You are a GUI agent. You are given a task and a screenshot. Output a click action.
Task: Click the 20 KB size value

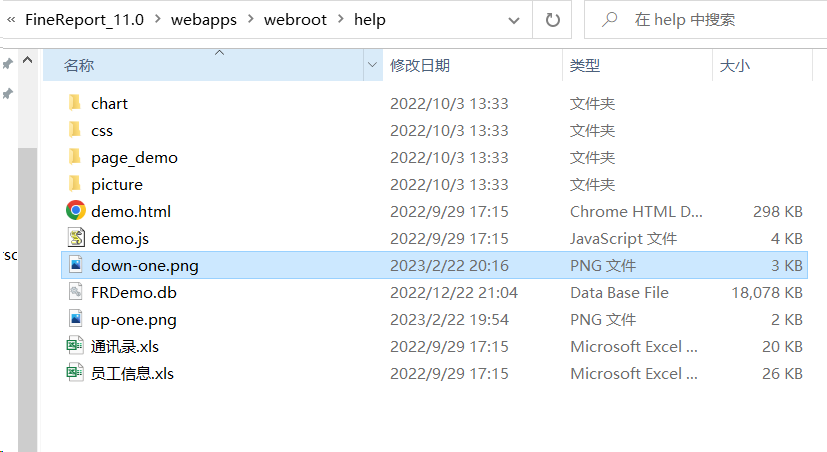click(x=782, y=347)
